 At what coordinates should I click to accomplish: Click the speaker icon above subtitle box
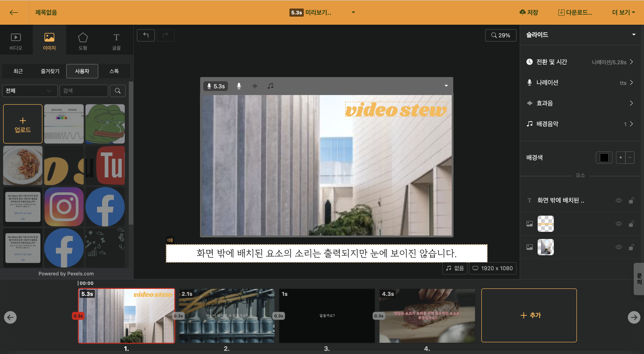pyautogui.click(x=170, y=240)
